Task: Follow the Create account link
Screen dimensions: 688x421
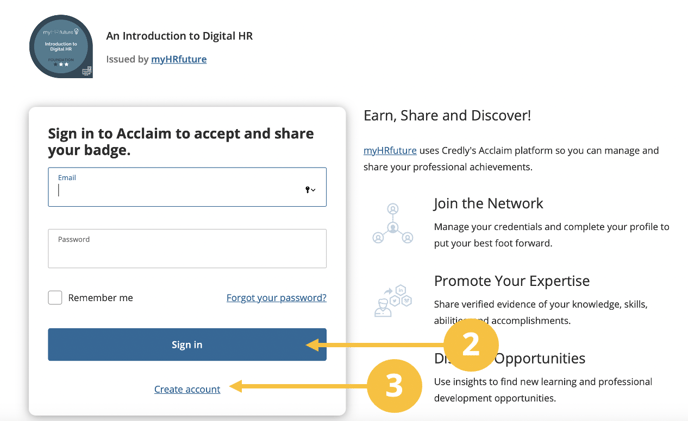Action: [187, 389]
